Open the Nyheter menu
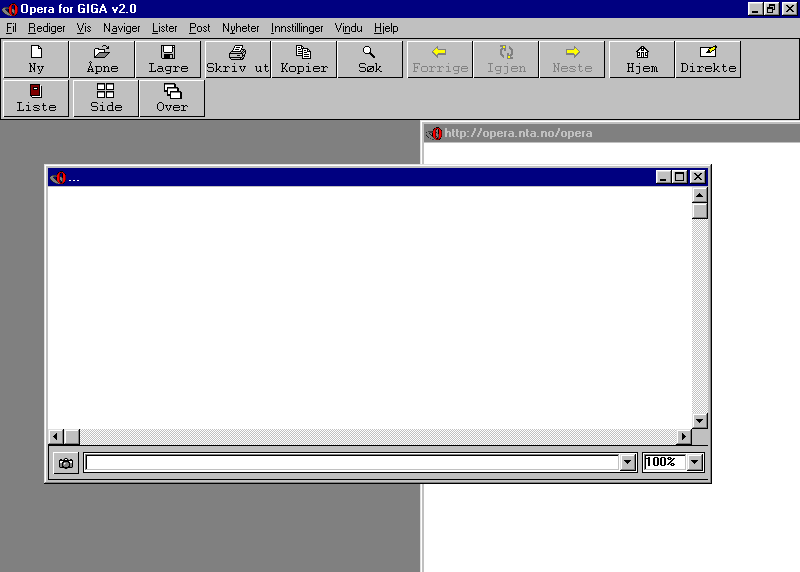The width and height of the screenshot is (800, 572). (x=240, y=28)
